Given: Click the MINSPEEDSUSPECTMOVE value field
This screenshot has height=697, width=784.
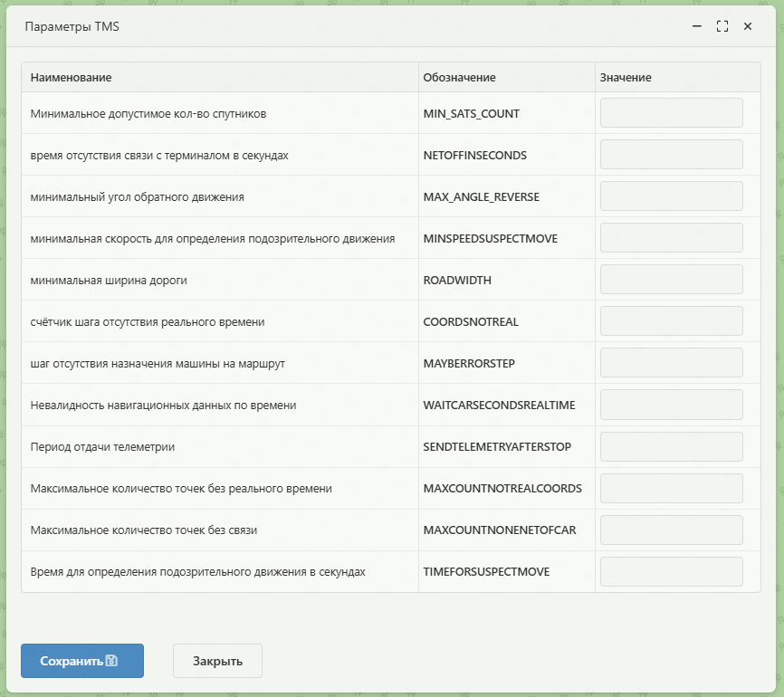Looking at the screenshot, I should point(671,238).
